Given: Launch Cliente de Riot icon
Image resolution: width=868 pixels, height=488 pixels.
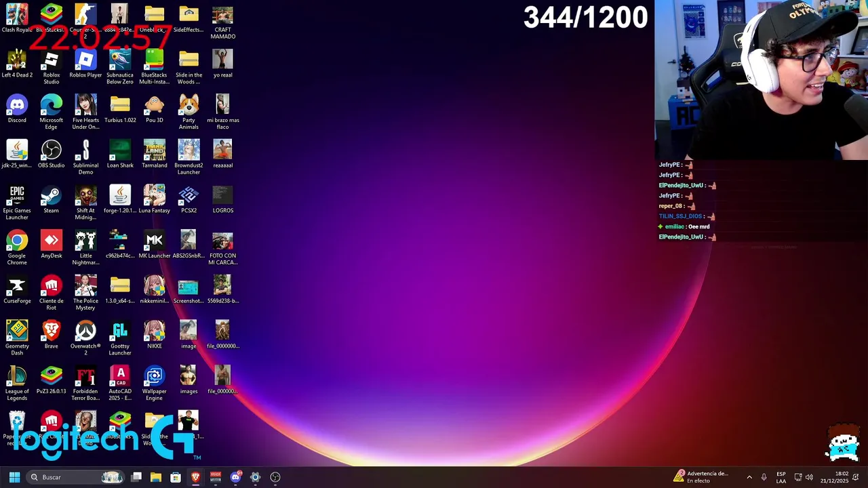Looking at the screenshot, I should tap(52, 293).
